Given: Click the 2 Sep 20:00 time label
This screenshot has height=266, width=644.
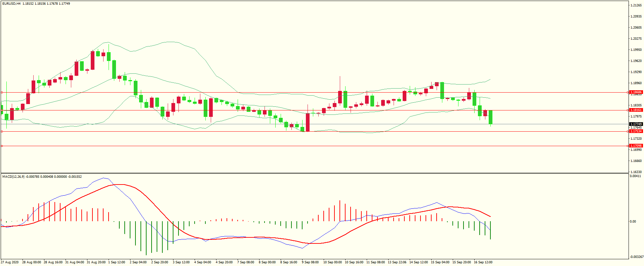Looking at the screenshot, I should coord(160,262).
